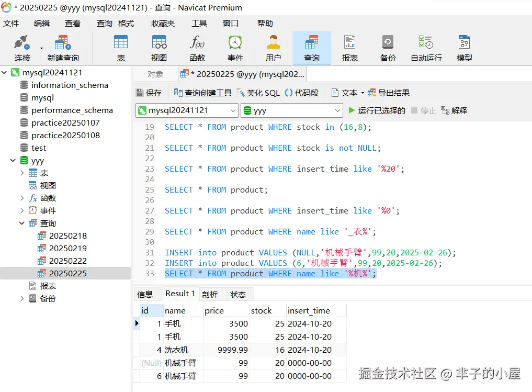Screen dimensions: 532x392
Task: Expand the 函数 node under yyy
Action: [x=22, y=198]
